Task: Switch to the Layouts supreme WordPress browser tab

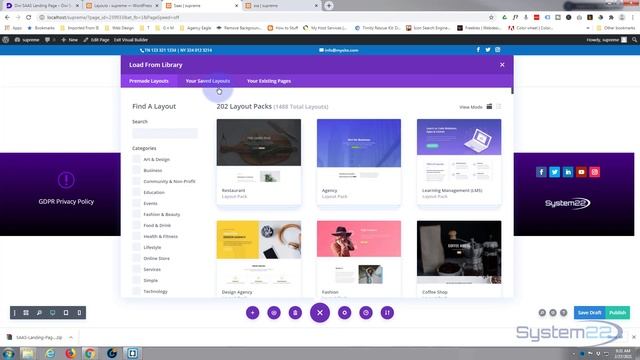Action: [x=122, y=6]
